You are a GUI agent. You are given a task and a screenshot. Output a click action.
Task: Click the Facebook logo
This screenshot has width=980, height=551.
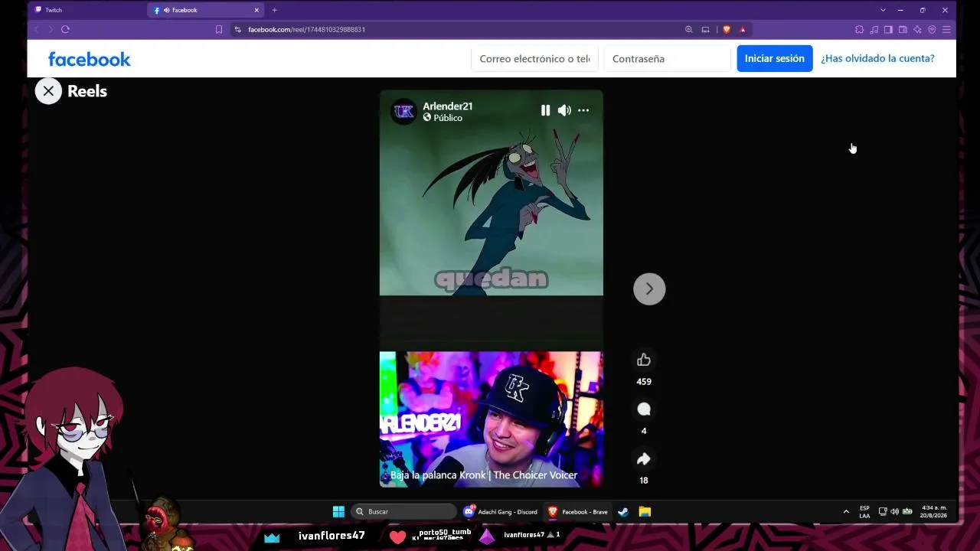click(x=90, y=59)
